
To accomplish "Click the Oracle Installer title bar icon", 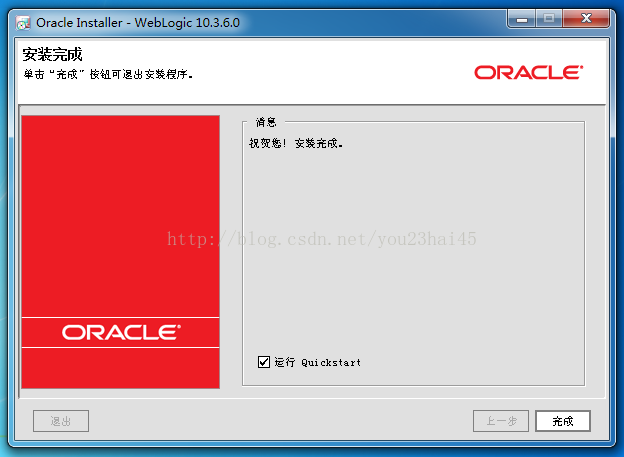I will (x=23, y=23).
